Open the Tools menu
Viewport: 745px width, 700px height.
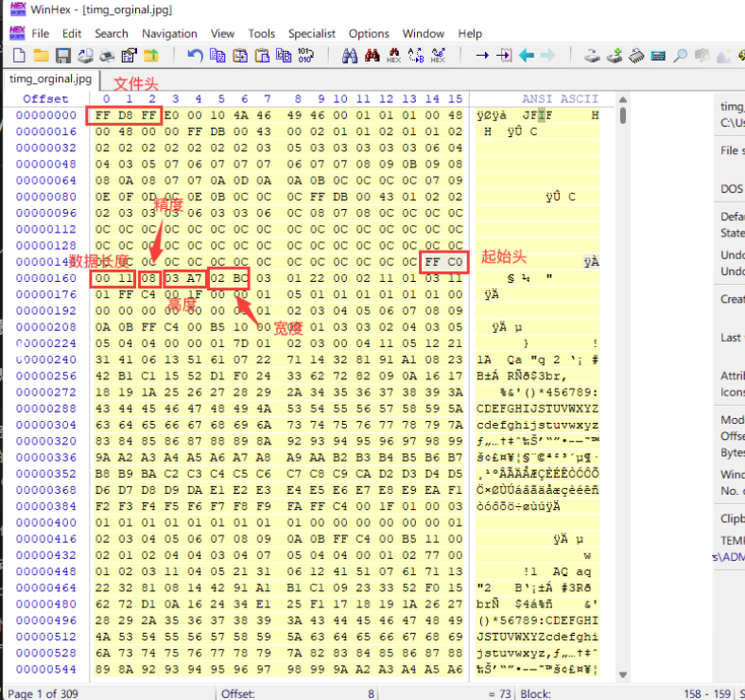click(x=262, y=33)
